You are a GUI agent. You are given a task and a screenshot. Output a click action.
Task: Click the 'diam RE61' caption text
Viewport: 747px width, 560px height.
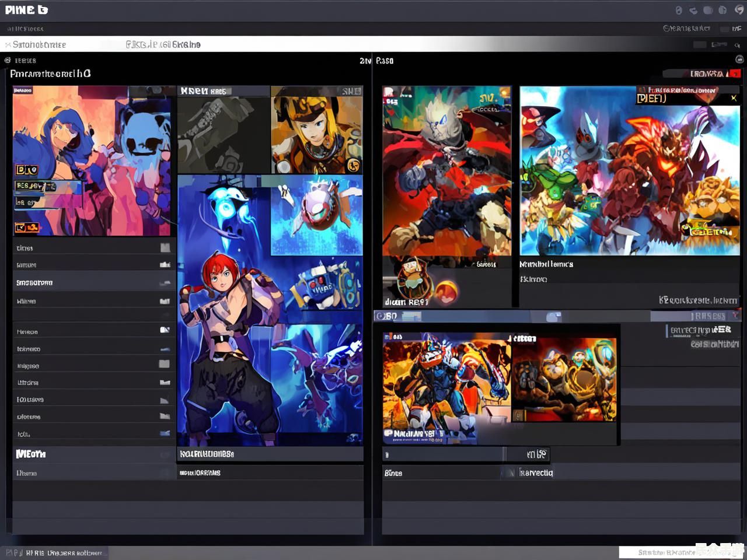pyautogui.click(x=407, y=302)
